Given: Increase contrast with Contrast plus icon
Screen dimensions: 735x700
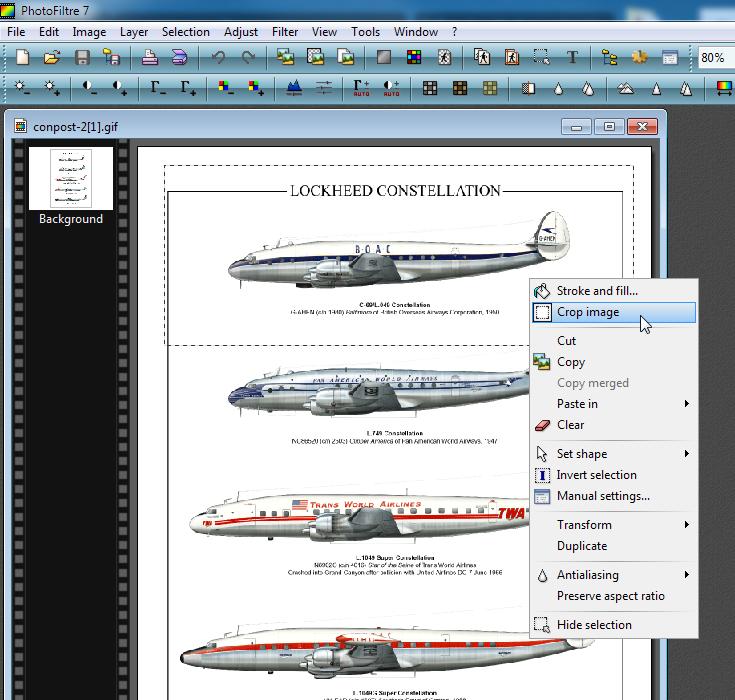Looking at the screenshot, I should pos(120,88).
